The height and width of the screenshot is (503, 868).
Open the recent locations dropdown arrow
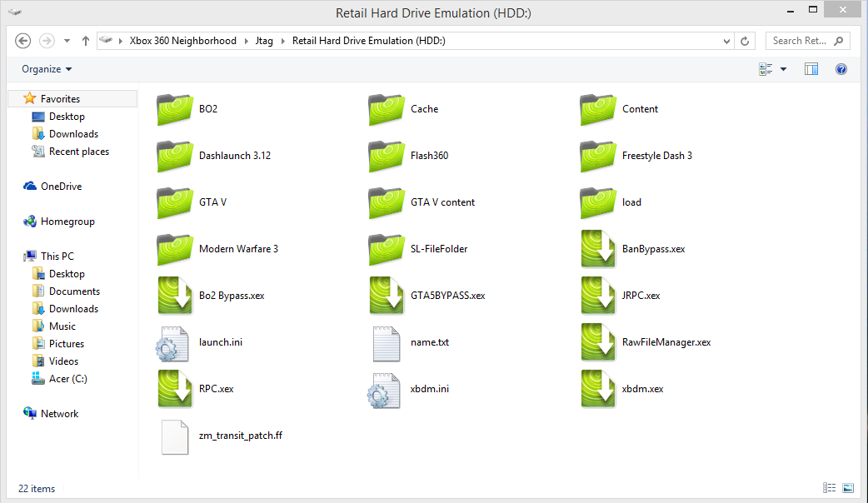click(67, 41)
